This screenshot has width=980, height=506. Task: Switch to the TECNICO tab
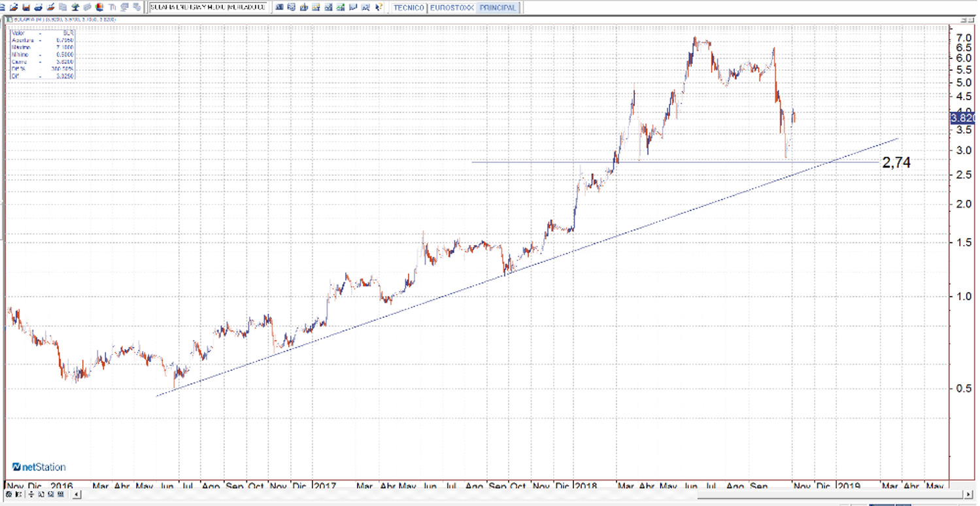click(x=409, y=8)
